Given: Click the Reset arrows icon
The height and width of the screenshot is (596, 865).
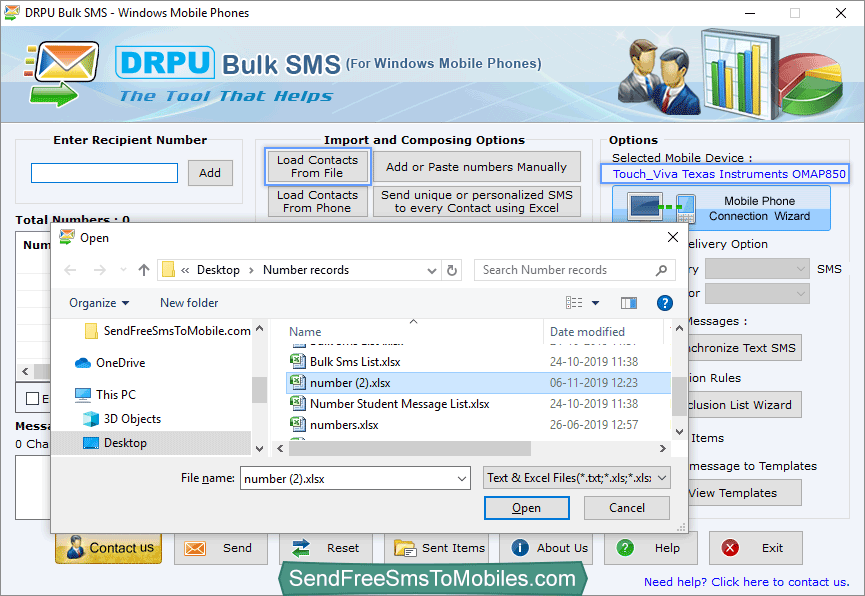Looking at the screenshot, I should tap(301, 548).
